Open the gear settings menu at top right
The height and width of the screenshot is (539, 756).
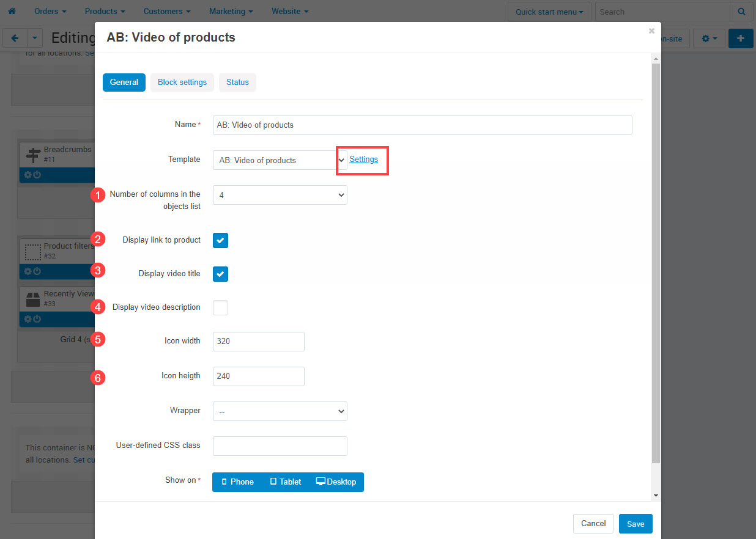point(709,38)
